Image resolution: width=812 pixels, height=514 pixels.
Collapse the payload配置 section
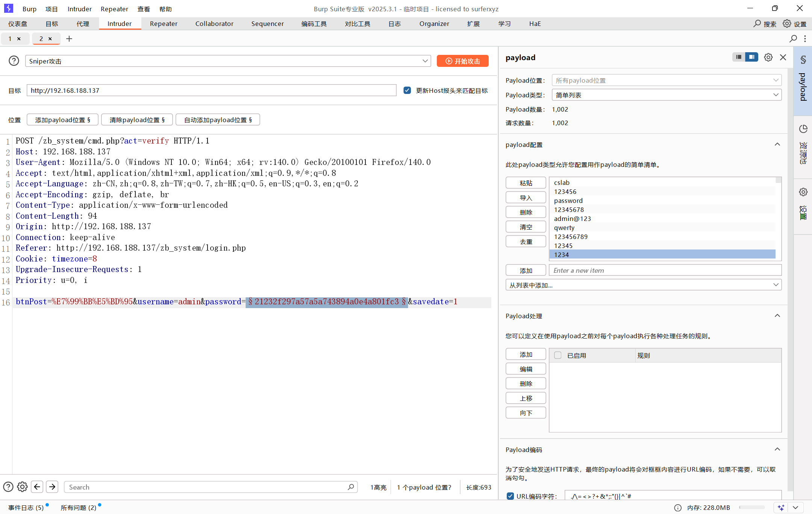(777, 145)
